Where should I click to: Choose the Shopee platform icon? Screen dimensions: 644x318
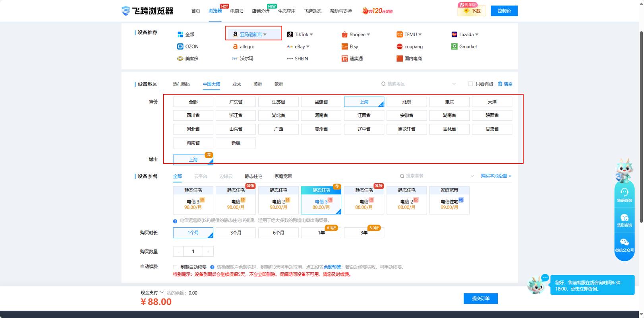(x=344, y=35)
